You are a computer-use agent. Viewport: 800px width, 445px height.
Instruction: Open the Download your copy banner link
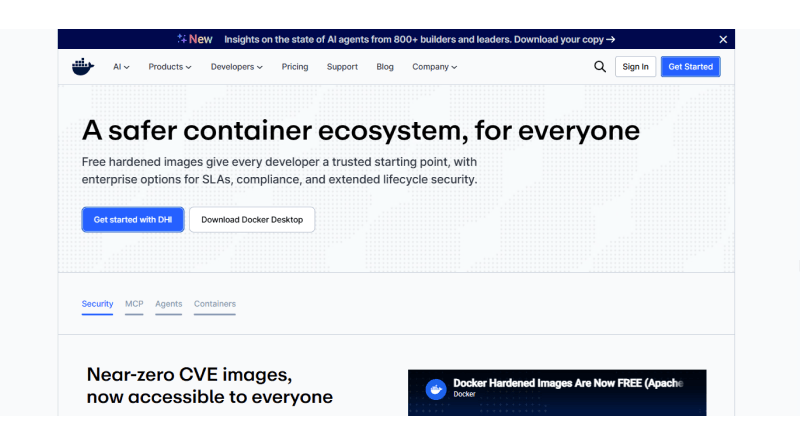(x=564, y=39)
